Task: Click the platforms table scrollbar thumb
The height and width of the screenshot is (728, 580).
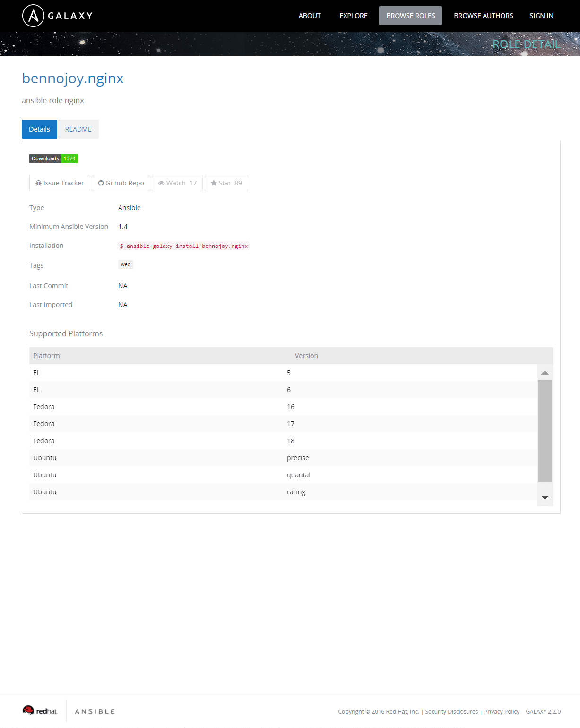Action: [x=545, y=431]
